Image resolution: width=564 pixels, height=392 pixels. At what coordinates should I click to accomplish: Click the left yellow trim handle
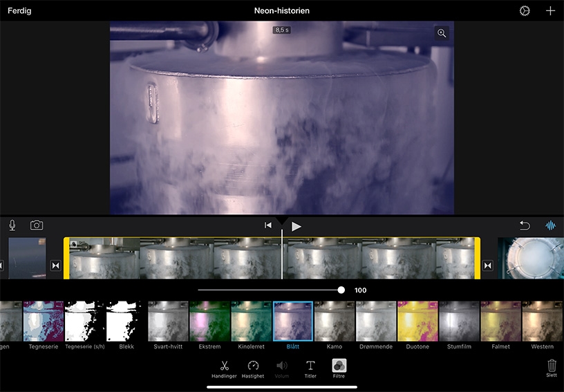66,258
